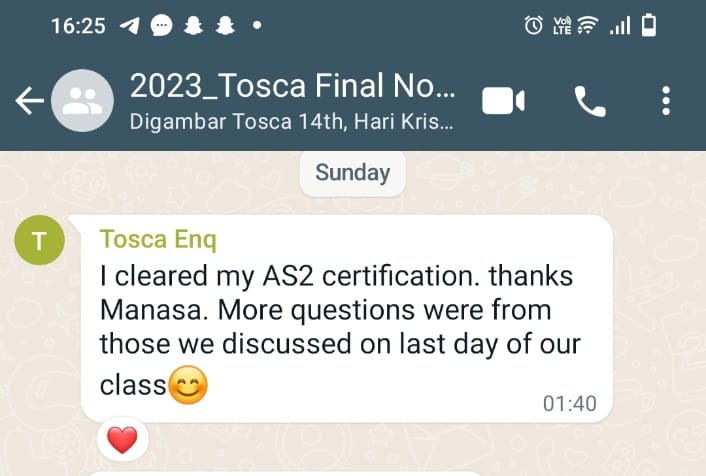Tap the 01:40 message timestamp
The image size is (706, 476).
click(x=570, y=403)
